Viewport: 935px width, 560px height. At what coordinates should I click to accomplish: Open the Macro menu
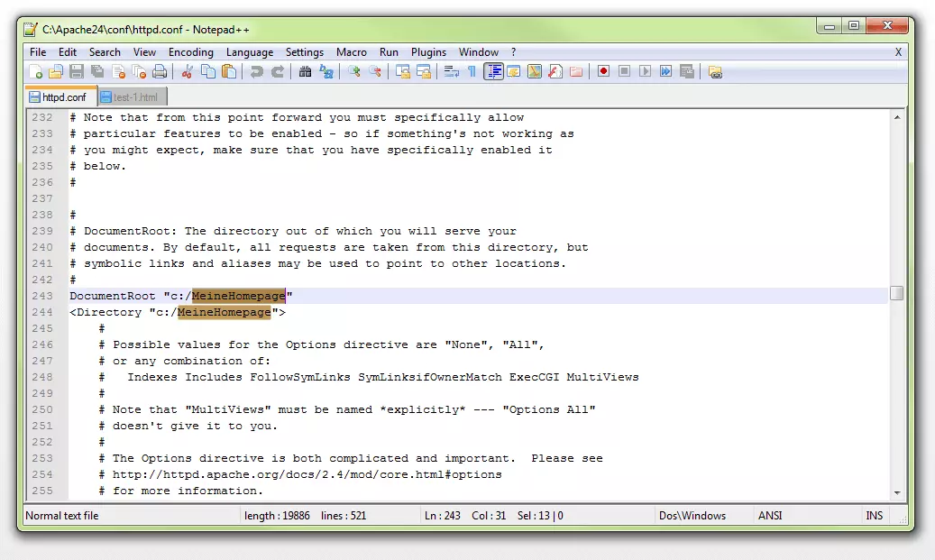pos(352,52)
